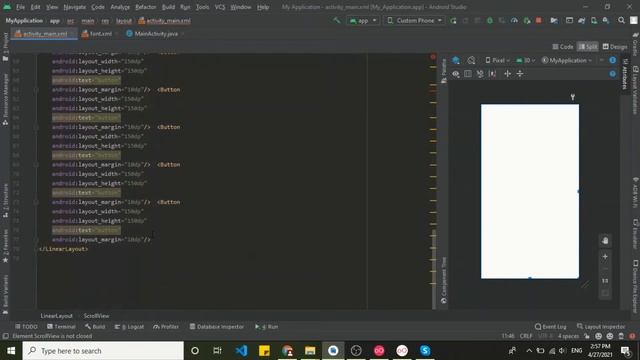This screenshot has height=360, width=640.
Task: Click the white phone layout preview
Action: pyautogui.click(x=530, y=191)
